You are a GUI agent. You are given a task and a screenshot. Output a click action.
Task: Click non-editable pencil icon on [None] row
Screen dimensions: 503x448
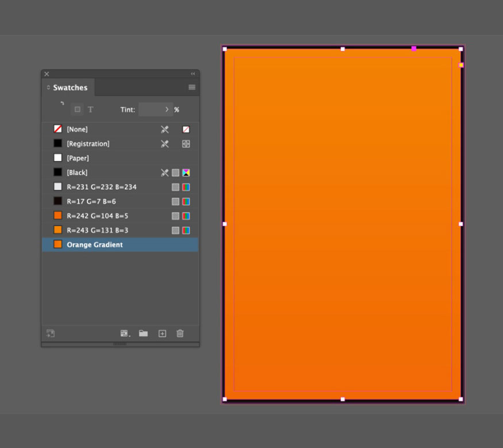click(164, 129)
